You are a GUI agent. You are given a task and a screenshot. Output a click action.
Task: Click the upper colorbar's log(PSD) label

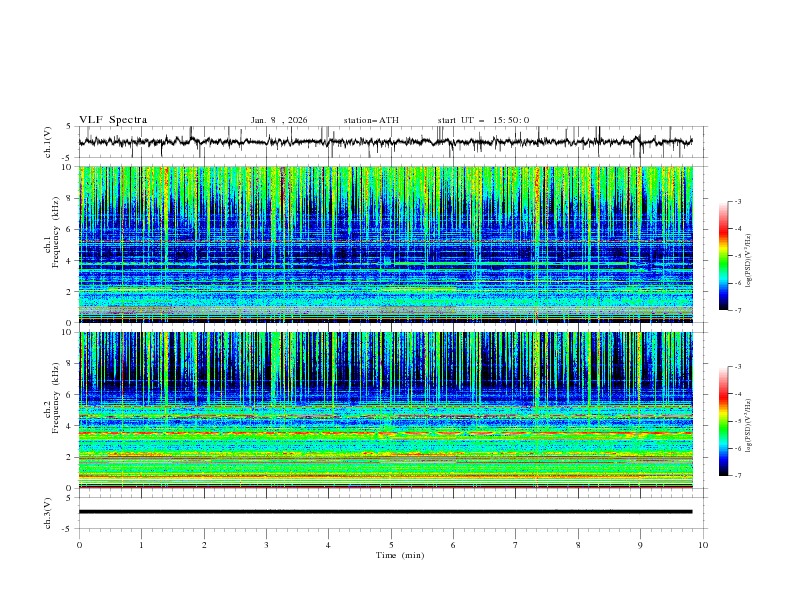[748, 261]
